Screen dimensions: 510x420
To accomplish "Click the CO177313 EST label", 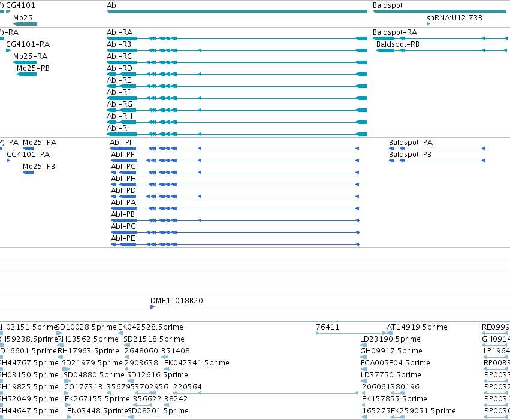I will [x=83, y=387].
